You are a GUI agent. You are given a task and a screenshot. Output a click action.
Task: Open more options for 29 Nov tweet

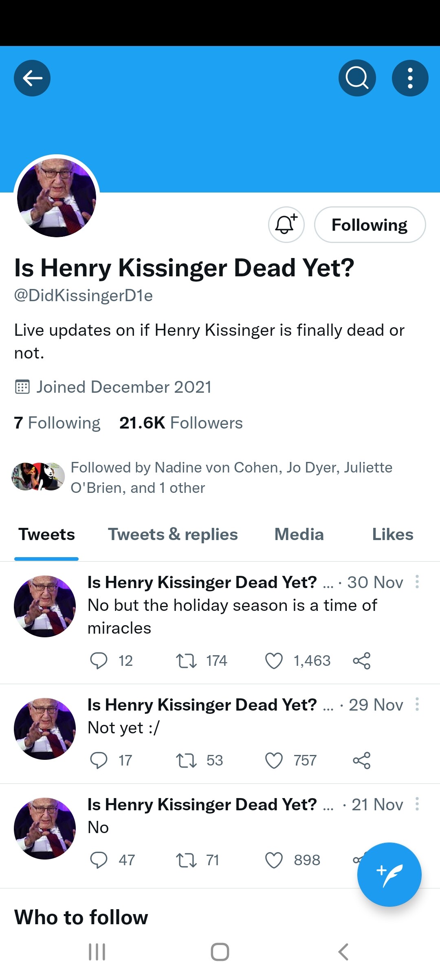(x=417, y=704)
